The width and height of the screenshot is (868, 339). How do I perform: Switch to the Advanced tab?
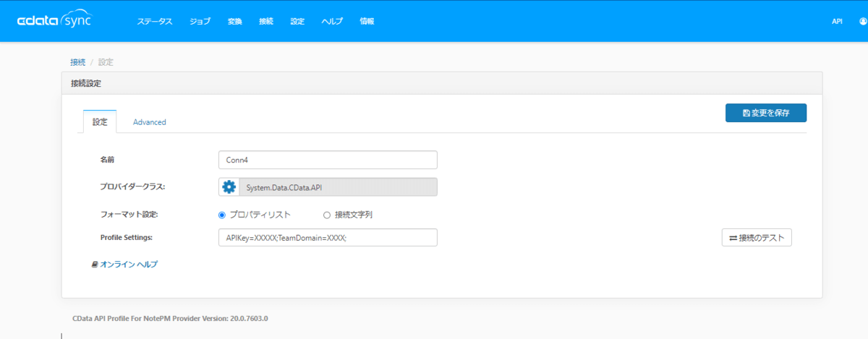150,122
